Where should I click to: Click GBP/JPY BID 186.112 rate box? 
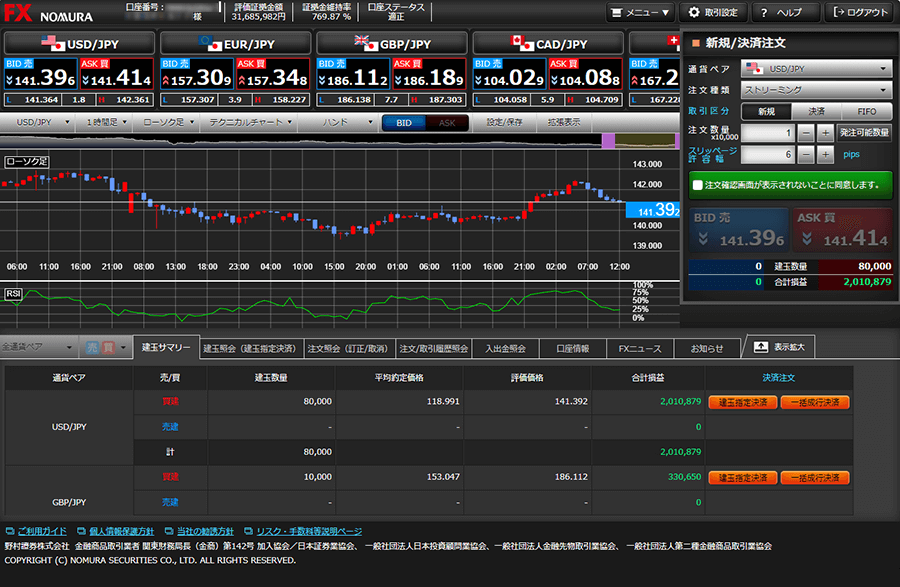(353, 74)
